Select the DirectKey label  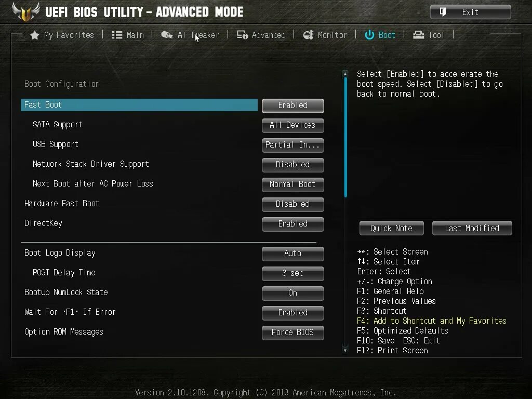click(44, 223)
